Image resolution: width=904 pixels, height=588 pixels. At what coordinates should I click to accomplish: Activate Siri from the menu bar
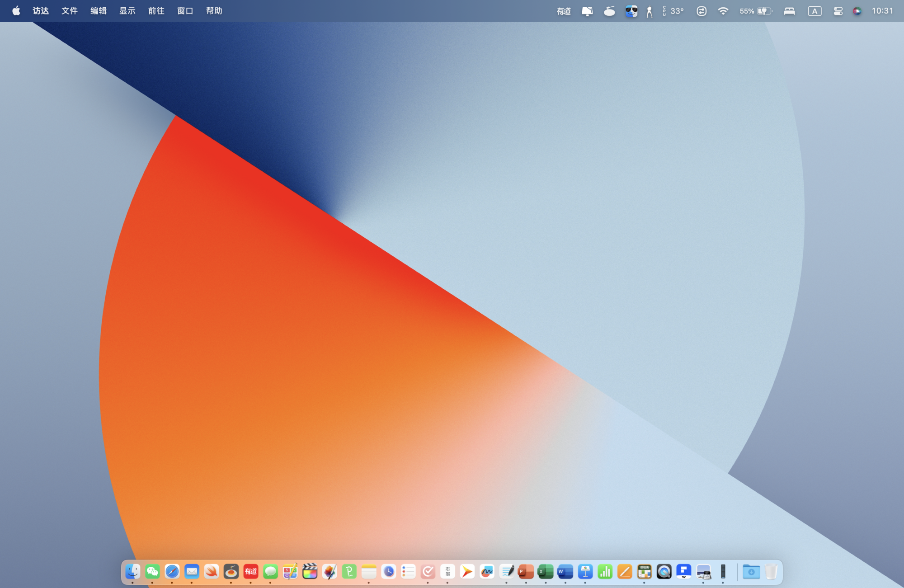[857, 11]
